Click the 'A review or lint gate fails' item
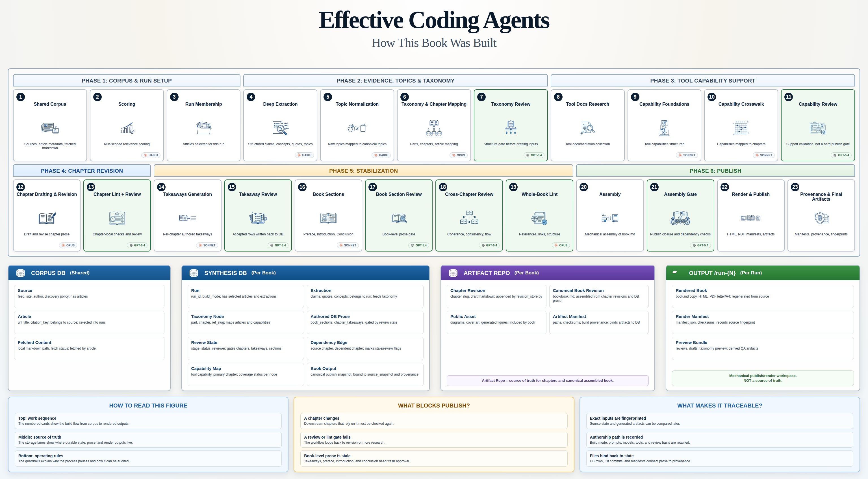 434,439
